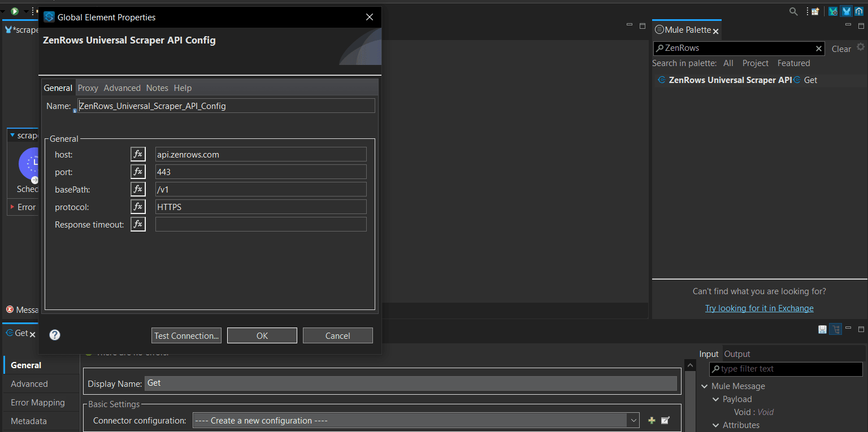Click the Message Flow error icon
Image resolution: width=868 pixels, height=432 pixels.
pyautogui.click(x=10, y=309)
